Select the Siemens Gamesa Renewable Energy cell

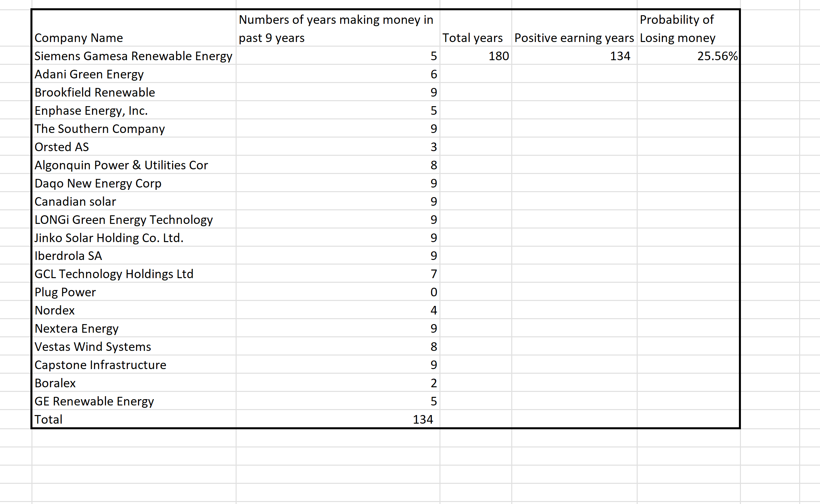click(134, 56)
